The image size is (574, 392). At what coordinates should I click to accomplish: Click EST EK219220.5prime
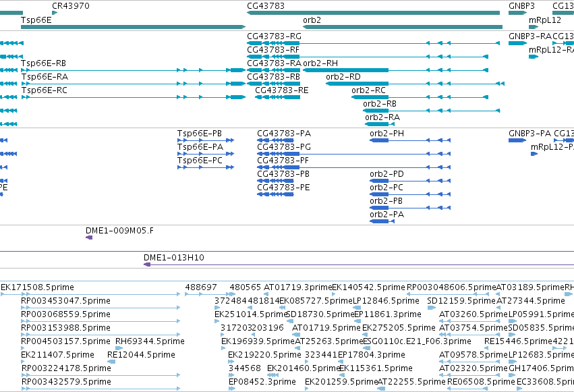point(230,362)
